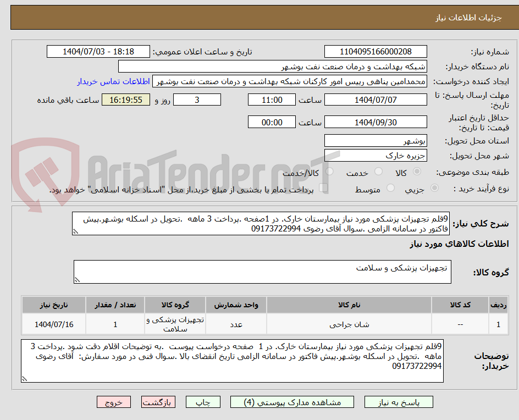Image resolution: width=519 pixels, height=420 pixels.
Task: Click the شهر محل تحویل field showing بوشهر
Action: (x=376, y=140)
